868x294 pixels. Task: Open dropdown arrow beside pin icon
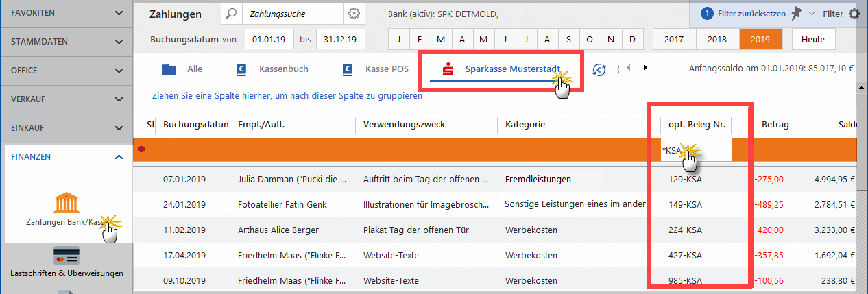pyautogui.click(x=812, y=14)
